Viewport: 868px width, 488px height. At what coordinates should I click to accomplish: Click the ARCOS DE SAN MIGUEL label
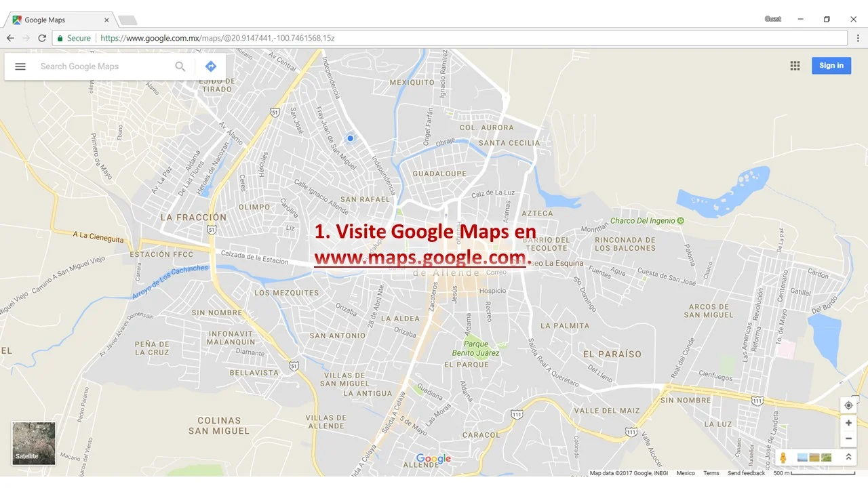(709, 310)
